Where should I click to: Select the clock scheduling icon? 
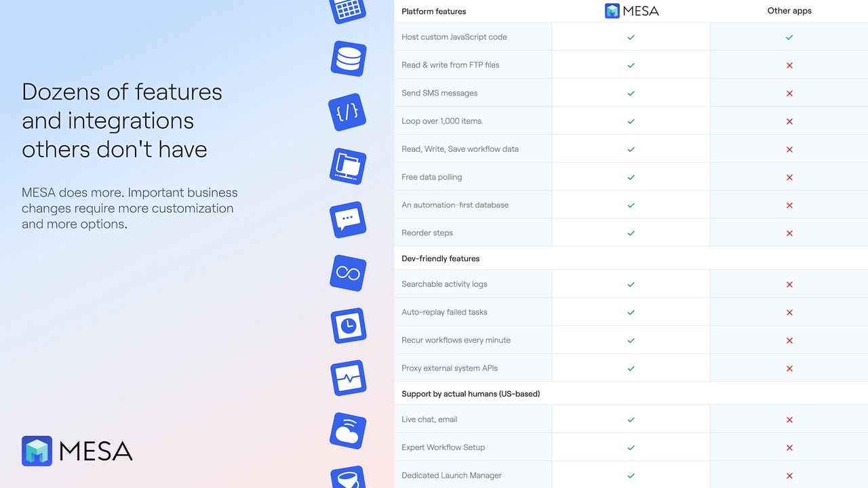(x=348, y=325)
